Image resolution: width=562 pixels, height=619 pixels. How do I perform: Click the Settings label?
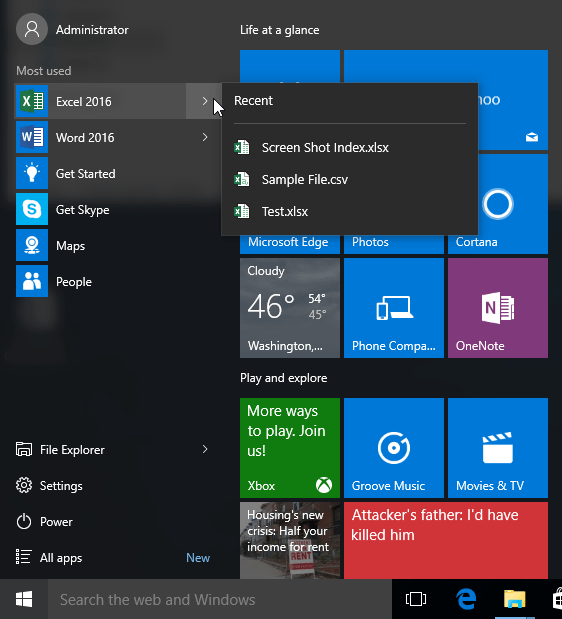tap(61, 486)
